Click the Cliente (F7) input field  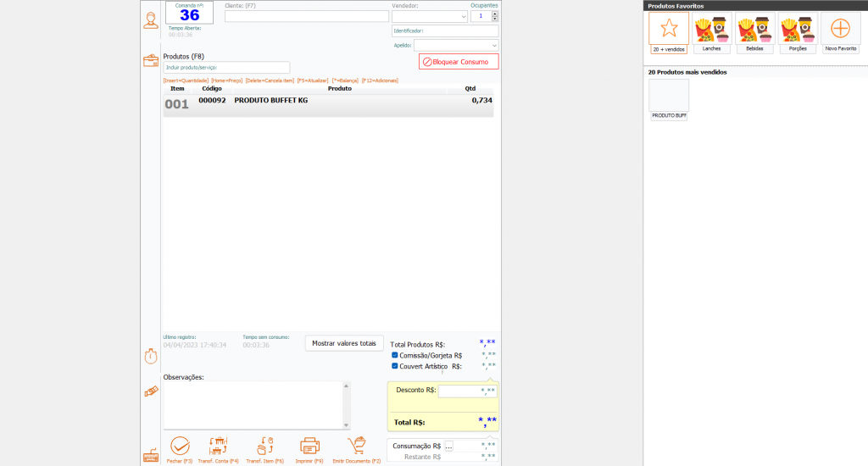(307, 17)
